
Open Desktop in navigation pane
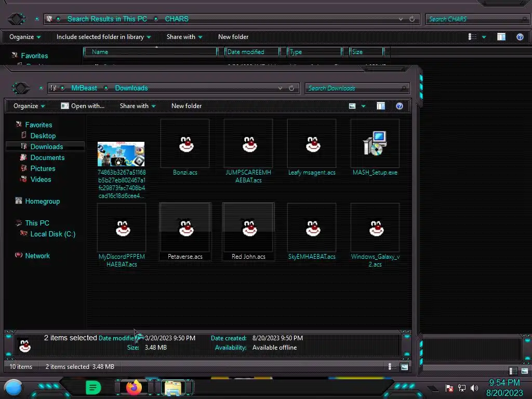pos(43,136)
